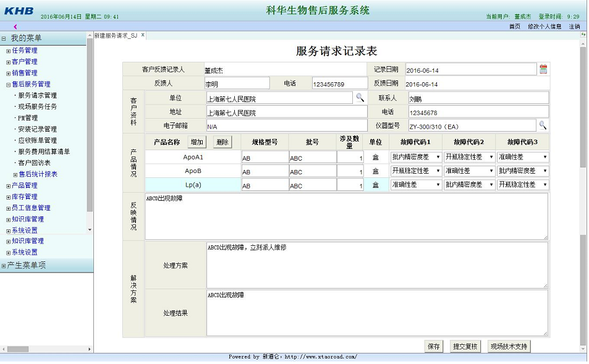The image size is (589, 364).
Task: Expand the 库存管理 menu node
Action: (x=8, y=197)
